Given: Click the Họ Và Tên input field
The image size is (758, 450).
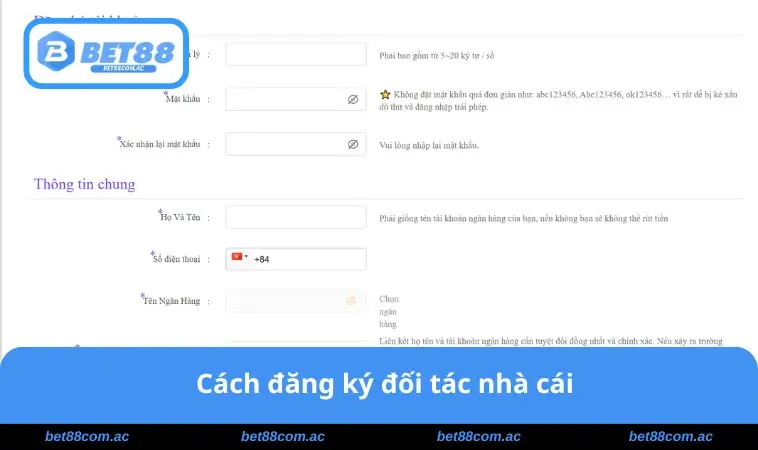Looking at the screenshot, I should (295, 217).
